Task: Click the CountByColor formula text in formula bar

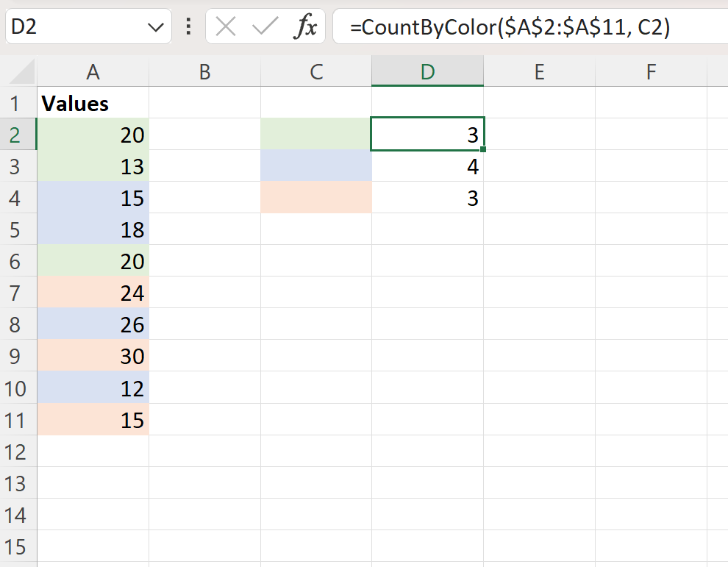Action: (510, 27)
